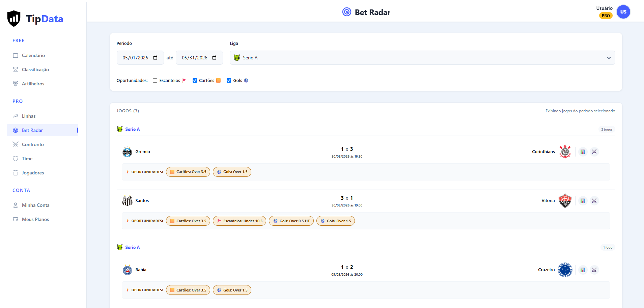Click the 1 x 3 score of Grêmio match

pos(347,149)
